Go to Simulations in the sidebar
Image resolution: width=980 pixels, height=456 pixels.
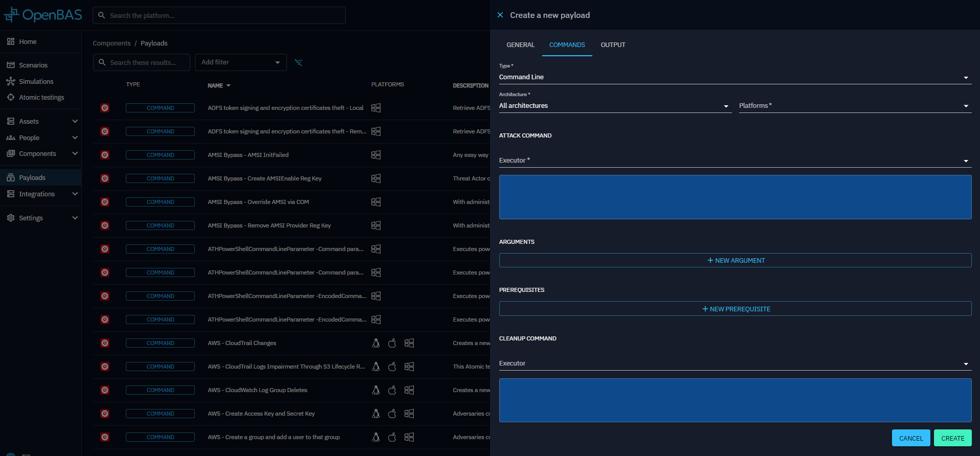(x=41, y=82)
